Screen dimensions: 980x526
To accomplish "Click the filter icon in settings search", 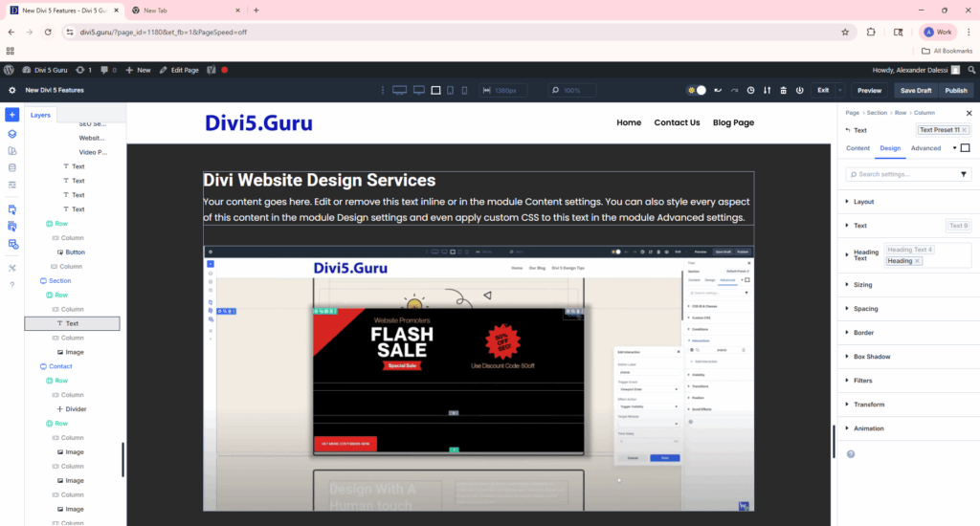I will pos(964,175).
